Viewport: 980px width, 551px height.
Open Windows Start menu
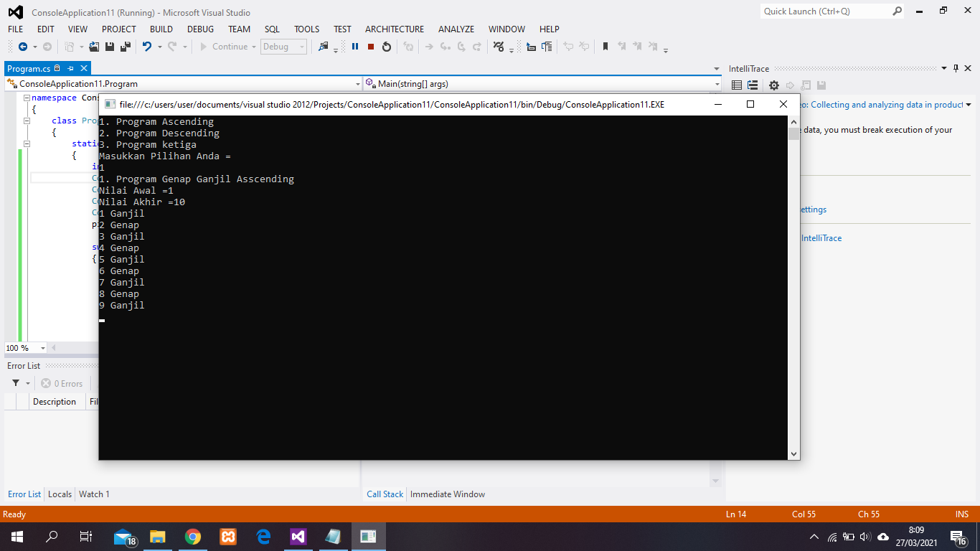coord(17,537)
